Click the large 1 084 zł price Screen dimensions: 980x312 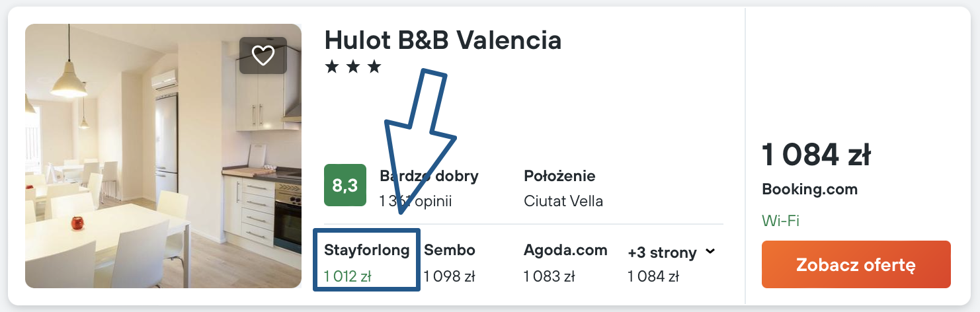pos(816,156)
